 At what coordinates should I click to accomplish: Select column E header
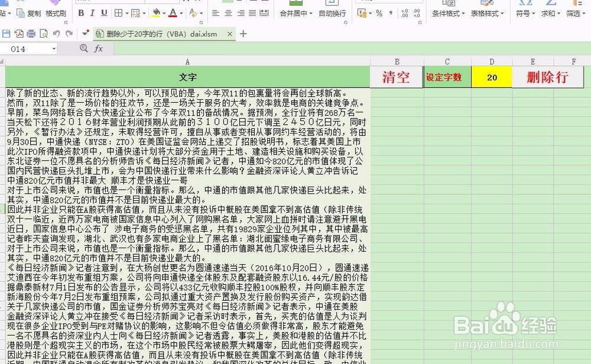[533, 62]
